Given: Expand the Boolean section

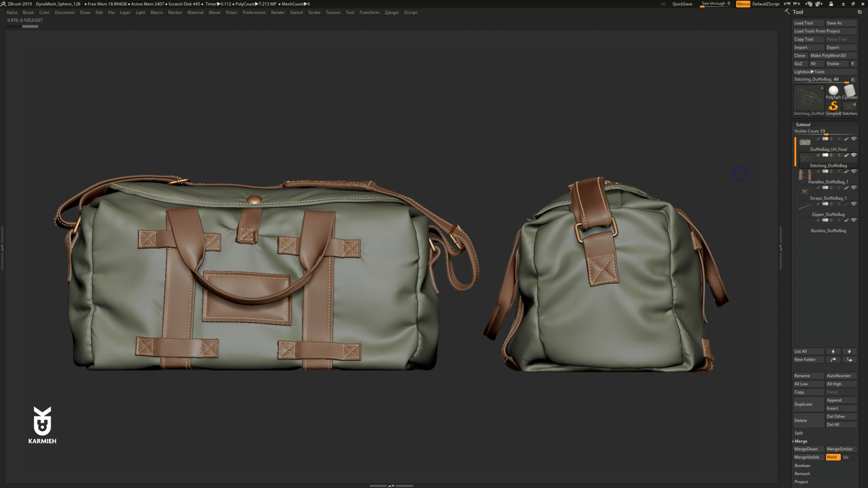Looking at the screenshot, I should [x=802, y=466].
